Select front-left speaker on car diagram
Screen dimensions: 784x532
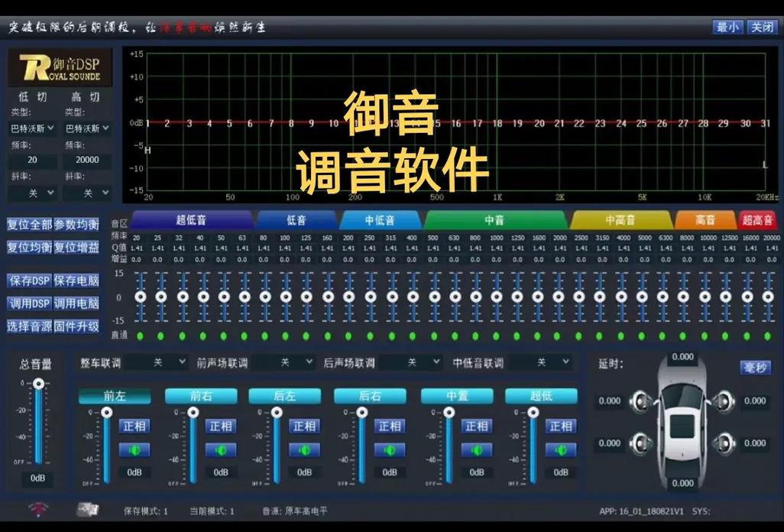[x=640, y=401]
